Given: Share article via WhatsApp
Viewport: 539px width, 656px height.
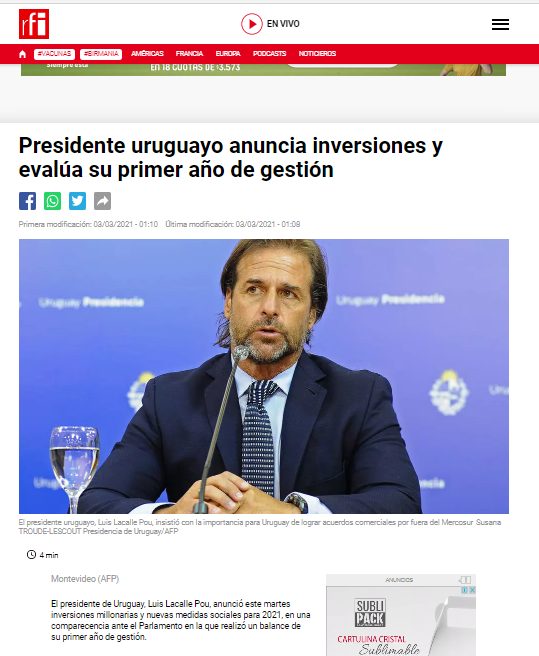Looking at the screenshot, I should coord(52,201).
